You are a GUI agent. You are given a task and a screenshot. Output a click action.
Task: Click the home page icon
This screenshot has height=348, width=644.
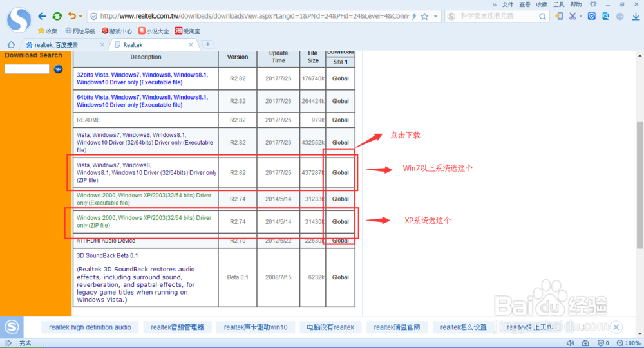[x=11, y=44]
